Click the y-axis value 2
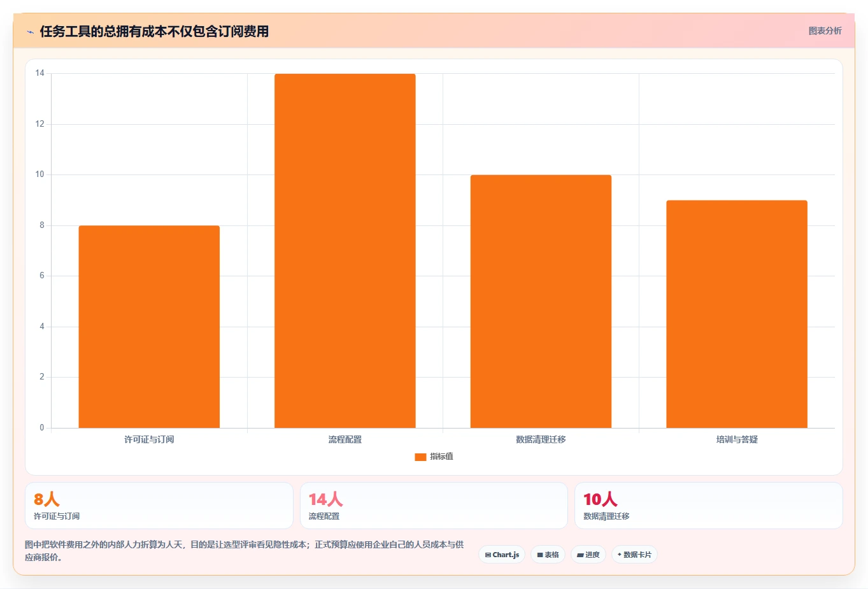The width and height of the screenshot is (868, 589). pyautogui.click(x=42, y=377)
